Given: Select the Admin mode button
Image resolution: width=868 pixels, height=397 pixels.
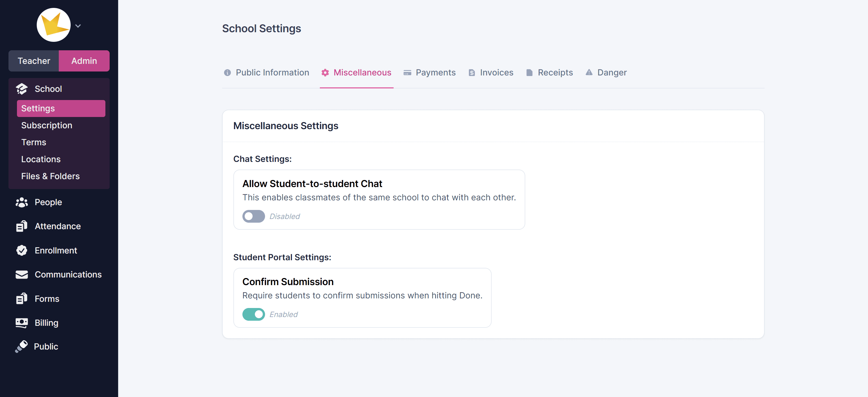Looking at the screenshot, I should (x=84, y=61).
